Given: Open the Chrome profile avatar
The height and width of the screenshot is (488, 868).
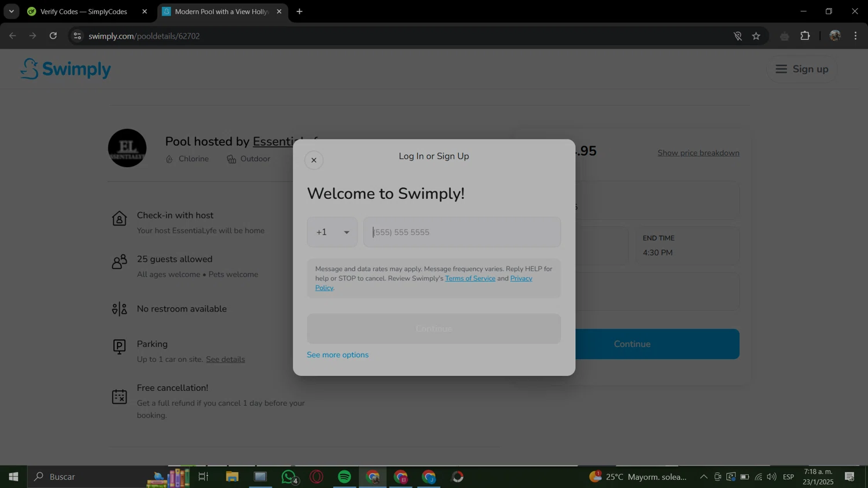Looking at the screenshot, I should 834,36.
